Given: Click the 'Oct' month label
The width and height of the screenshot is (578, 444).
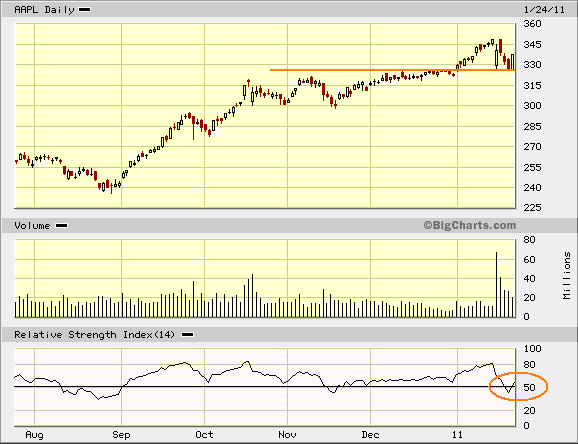Looking at the screenshot, I should tap(204, 435).
